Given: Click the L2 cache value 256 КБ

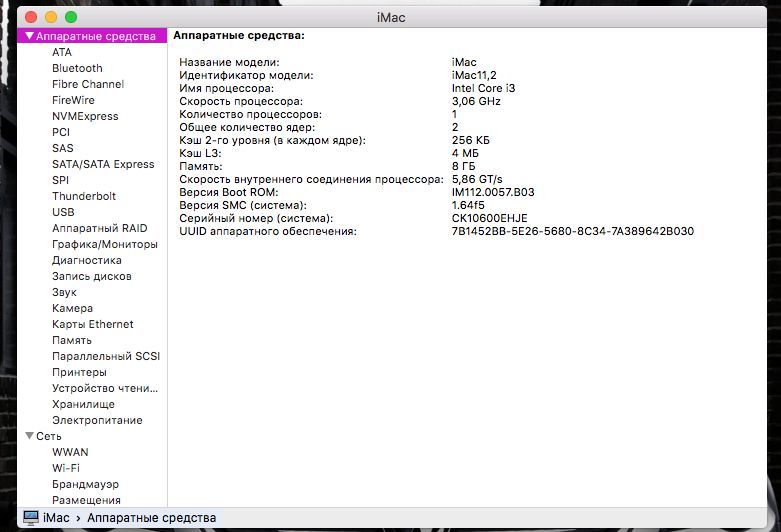Looking at the screenshot, I should 471,140.
